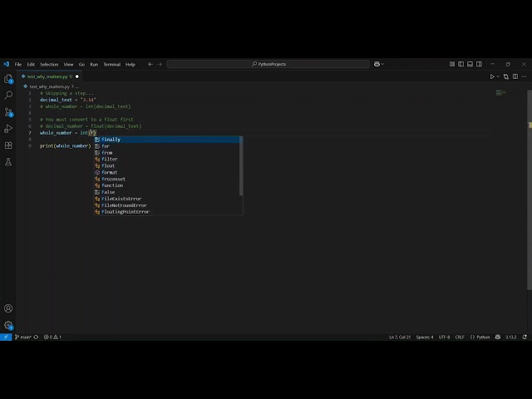Open the Explorer view in activity bar

(x=8, y=79)
